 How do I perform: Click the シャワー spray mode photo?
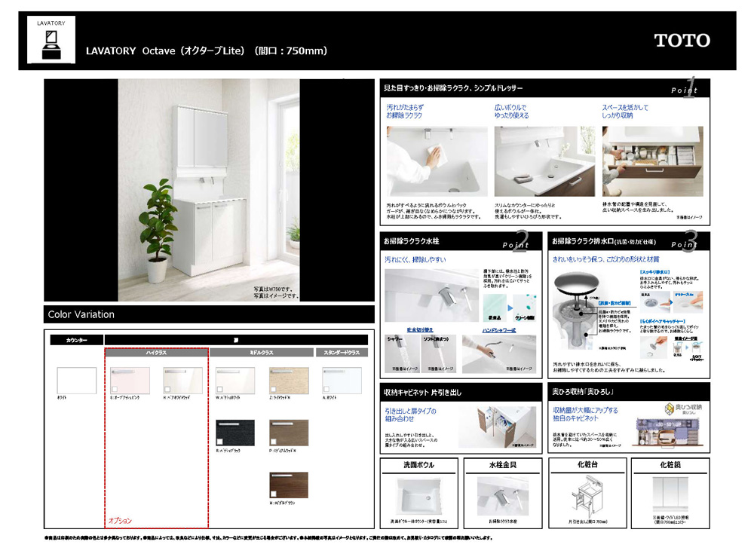click(402, 353)
